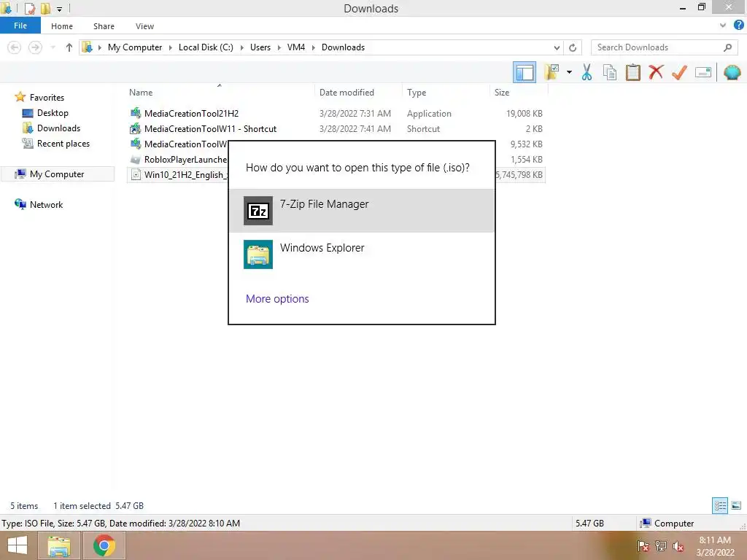Click the Paste clipboard icon
The image size is (747, 560).
pos(632,72)
